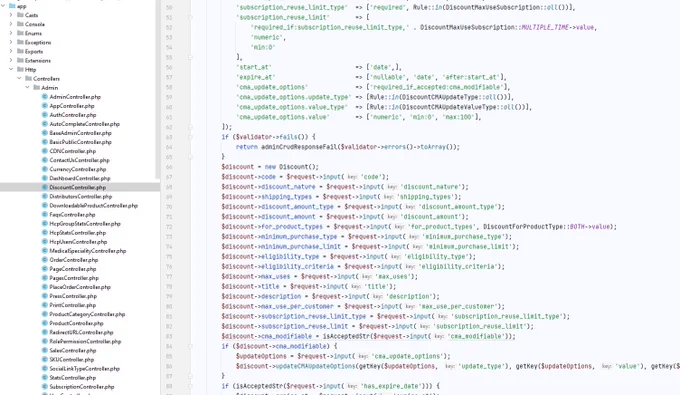This screenshot has height=395, width=680.
Task: Click the class icon beside FaqsController.php
Action: pos(45,215)
